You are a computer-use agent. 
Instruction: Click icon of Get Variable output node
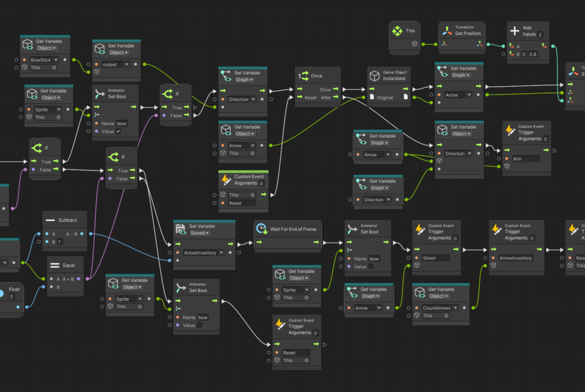[99, 49]
